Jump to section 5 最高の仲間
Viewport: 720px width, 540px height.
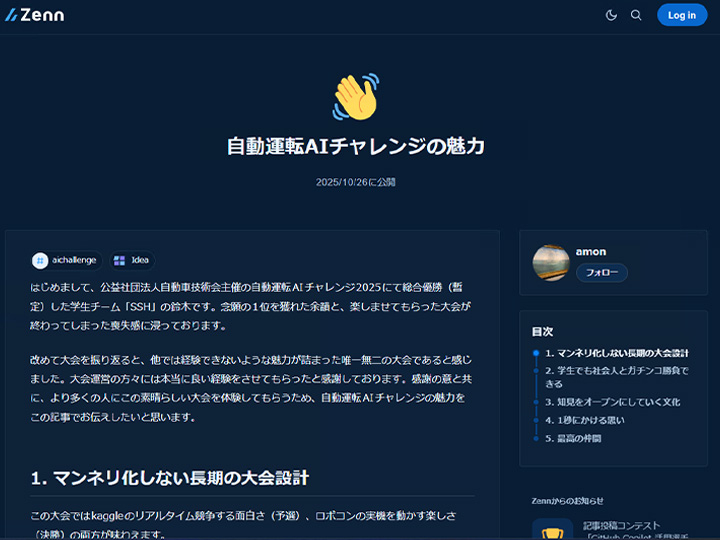pyautogui.click(x=573, y=439)
